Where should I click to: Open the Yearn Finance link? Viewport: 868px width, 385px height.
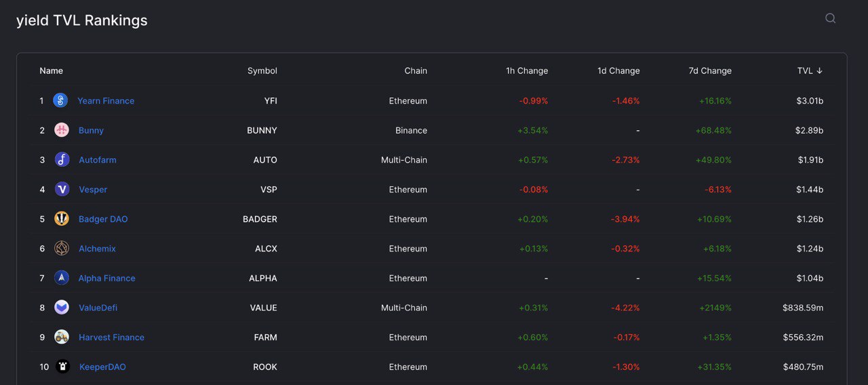tap(106, 100)
